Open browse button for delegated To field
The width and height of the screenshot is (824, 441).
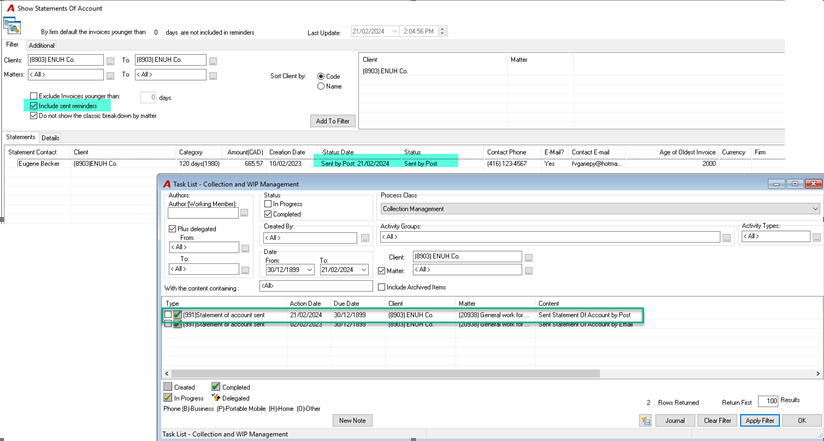click(245, 270)
